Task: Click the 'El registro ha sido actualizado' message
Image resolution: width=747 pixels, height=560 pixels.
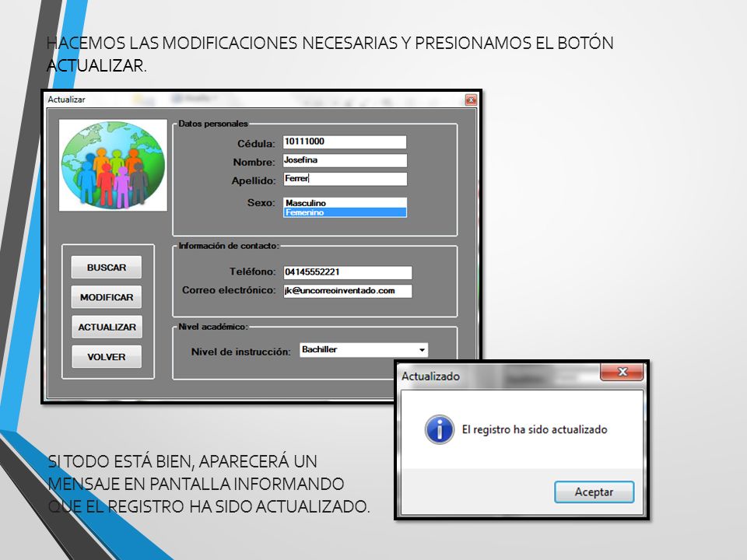Action: pos(535,429)
